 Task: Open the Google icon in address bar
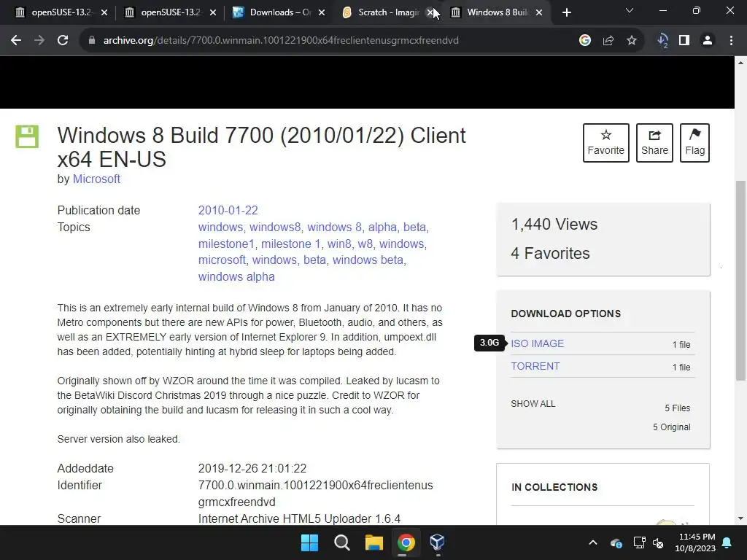(x=584, y=41)
